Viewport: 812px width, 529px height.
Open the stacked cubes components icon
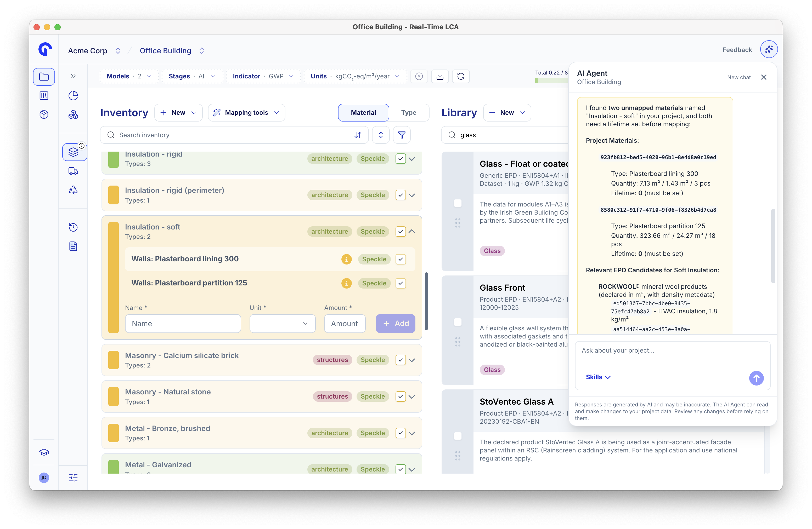tap(73, 114)
